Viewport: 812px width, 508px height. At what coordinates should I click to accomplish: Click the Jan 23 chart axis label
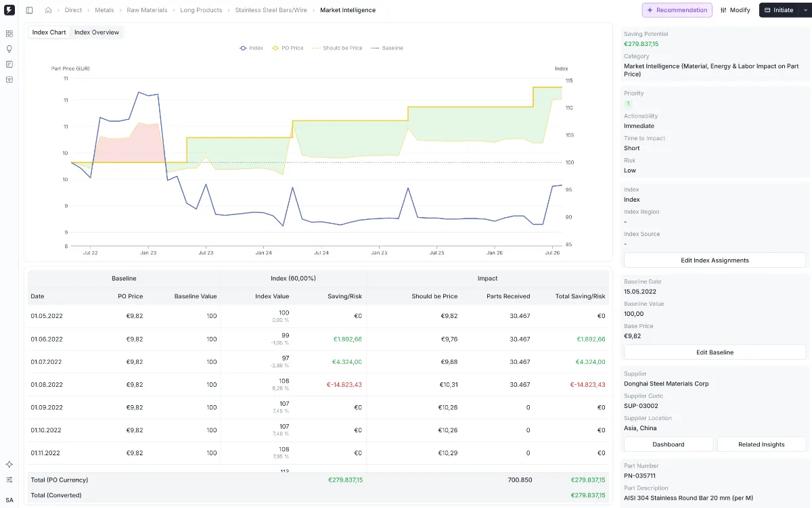point(148,252)
